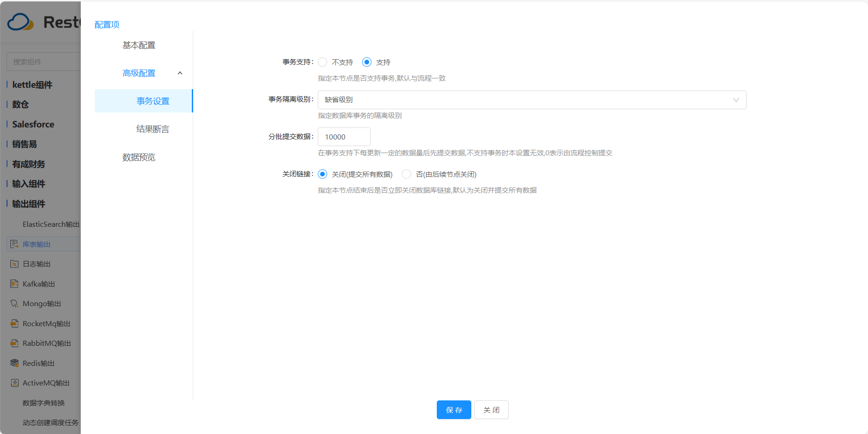The height and width of the screenshot is (434, 868).
Task: Select the 支持 radio option
Action: point(367,62)
